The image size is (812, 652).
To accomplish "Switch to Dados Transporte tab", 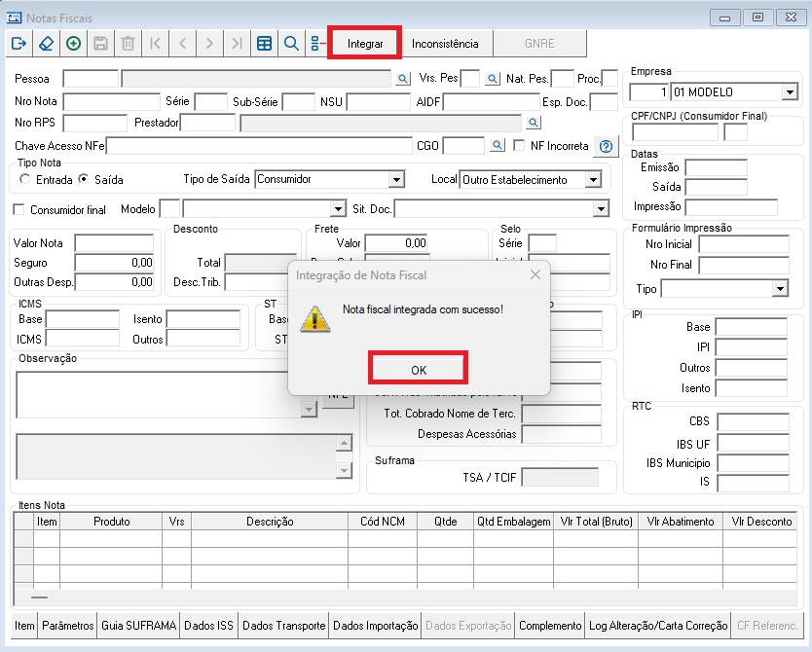I will click(x=283, y=626).
